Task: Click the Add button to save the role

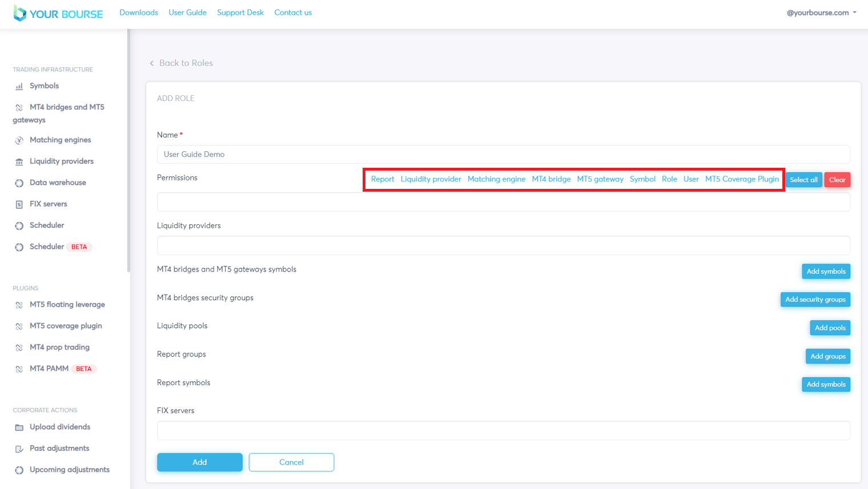Action: click(200, 462)
